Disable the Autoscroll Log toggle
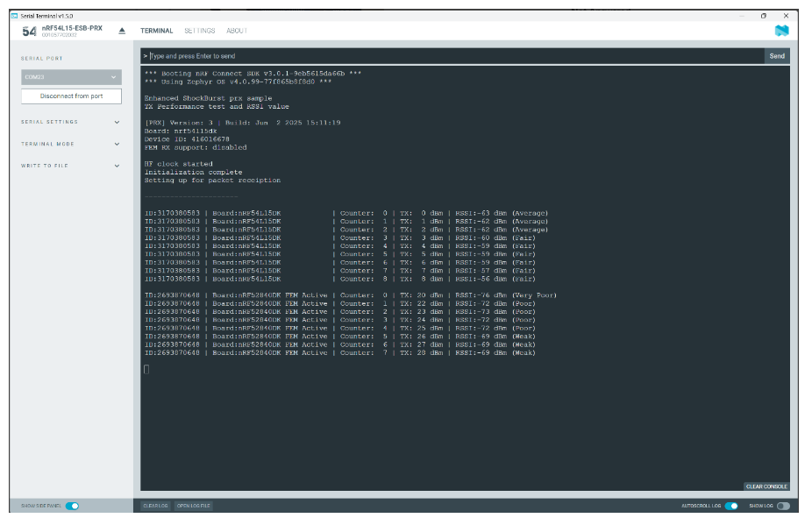 (730, 506)
